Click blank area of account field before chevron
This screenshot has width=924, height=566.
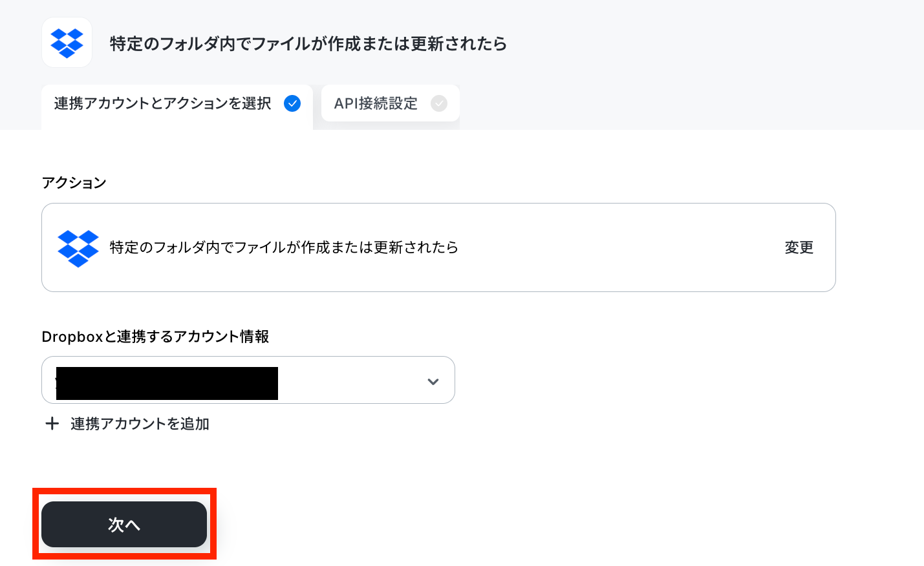tap(351, 381)
